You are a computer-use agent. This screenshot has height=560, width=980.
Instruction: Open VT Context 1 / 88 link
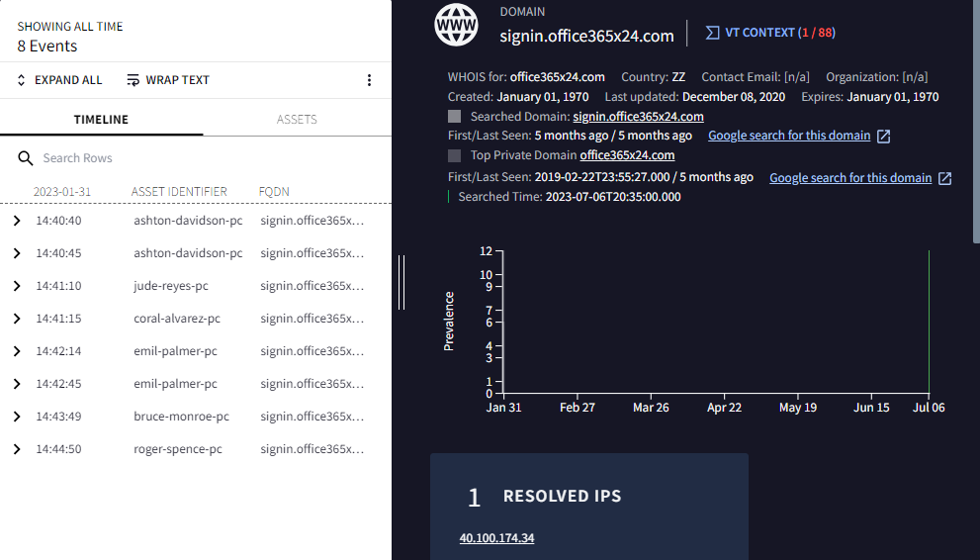[780, 33]
